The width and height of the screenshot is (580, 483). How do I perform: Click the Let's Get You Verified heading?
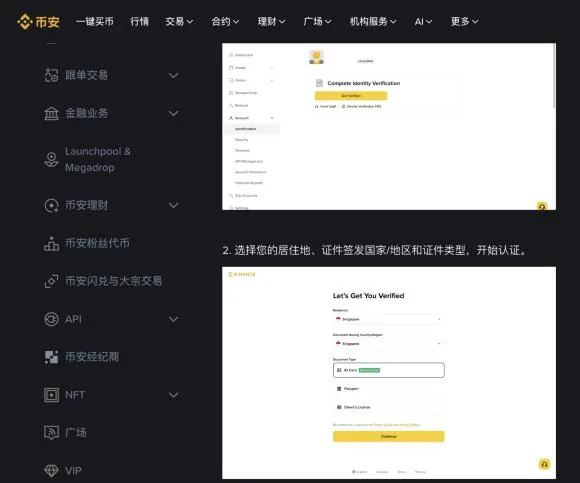(x=368, y=295)
